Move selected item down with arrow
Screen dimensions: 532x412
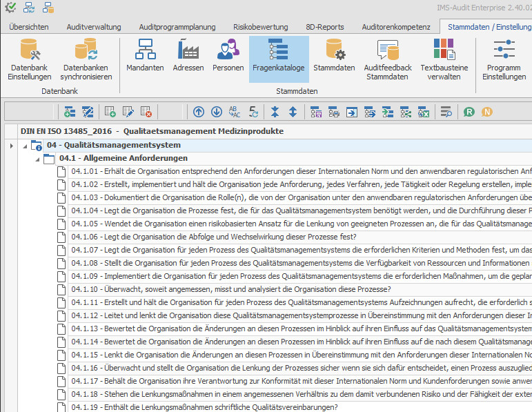[x=217, y=112]
